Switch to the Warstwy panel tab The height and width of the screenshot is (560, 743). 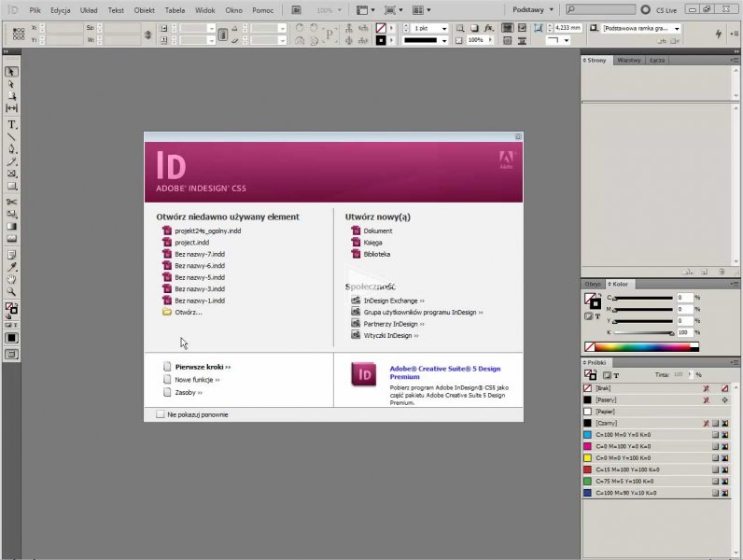(629, 60)
